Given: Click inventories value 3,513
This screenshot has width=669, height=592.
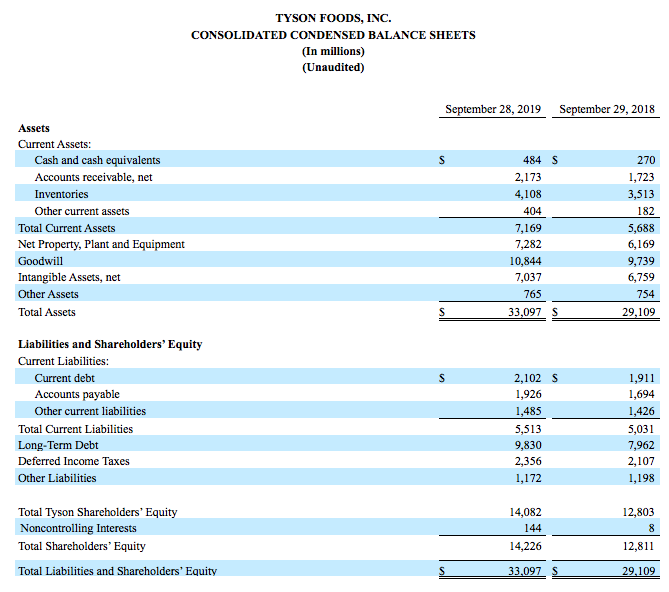Looking at the screenshot, I should point(641,194).
